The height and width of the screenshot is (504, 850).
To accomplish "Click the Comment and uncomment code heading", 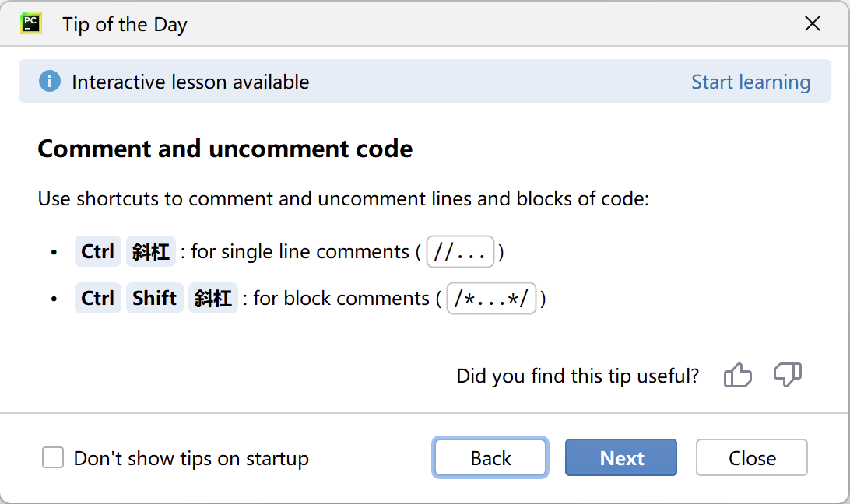I will pyautogui.click(x=224, y=149).
